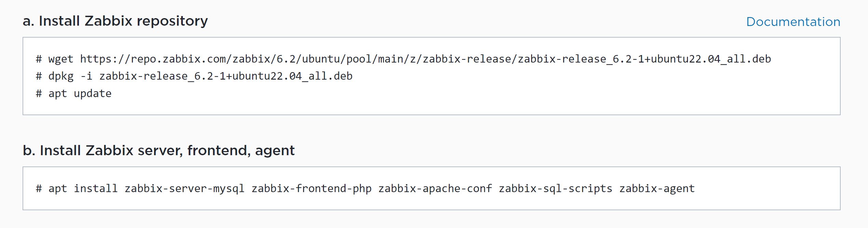Click the -i flag in dpkg command
Image resolution: width=868 pixels, height=228 pixels.
(86, 76)
